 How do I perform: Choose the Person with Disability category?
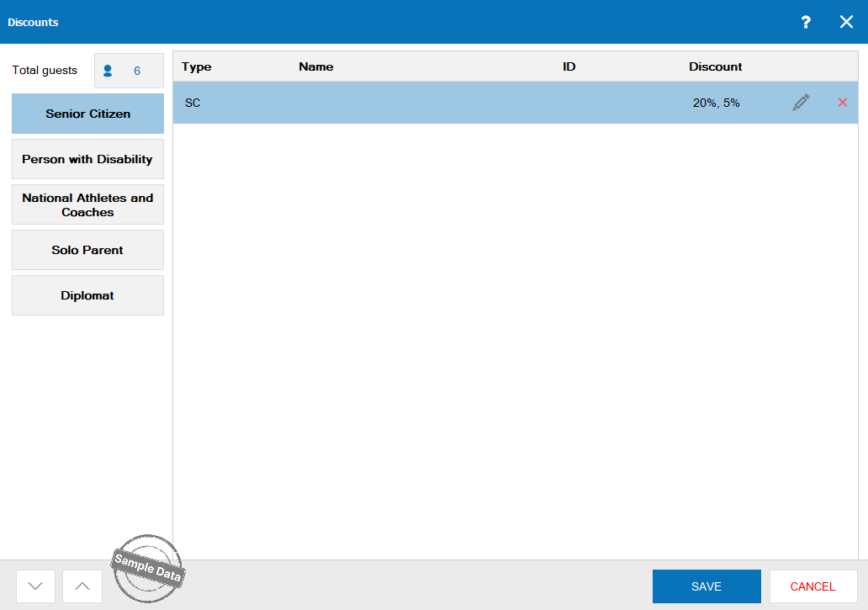coord(87,159)
